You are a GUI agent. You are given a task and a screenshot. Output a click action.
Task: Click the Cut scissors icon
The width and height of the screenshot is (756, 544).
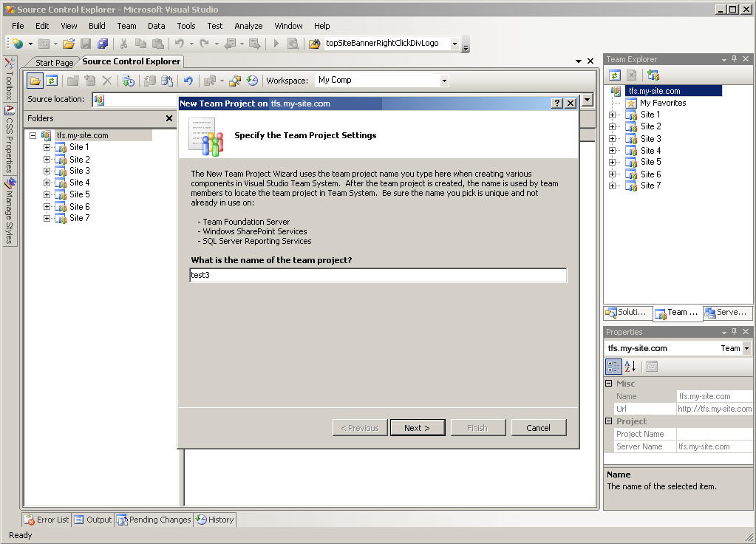(x=123, y=44)
